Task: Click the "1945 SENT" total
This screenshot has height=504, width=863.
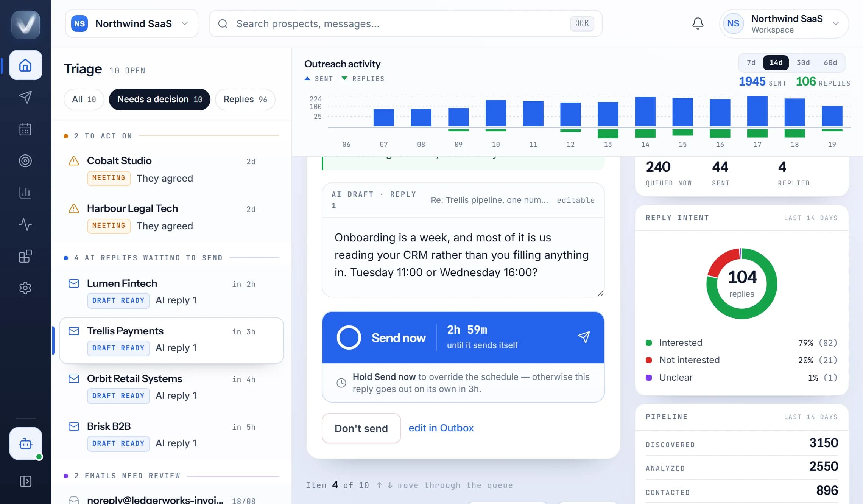Action: point(763,81)
